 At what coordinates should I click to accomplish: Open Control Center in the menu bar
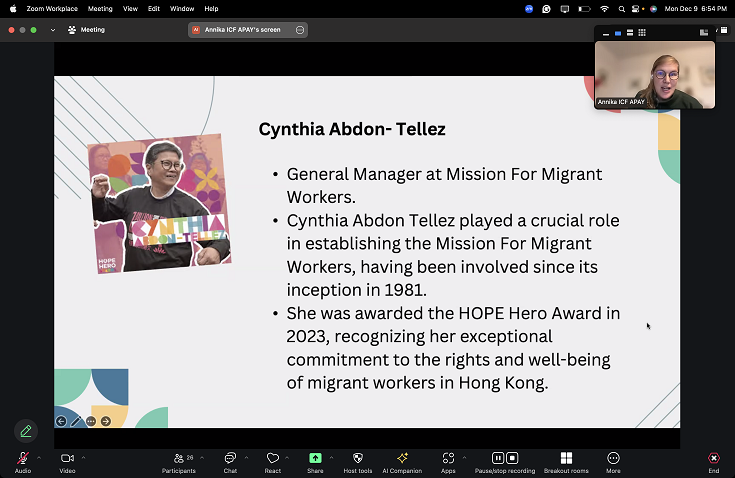636,9
